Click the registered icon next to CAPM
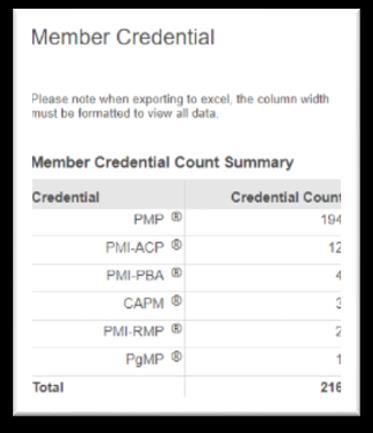This screenshot has height=433, width=373. [177, 301]
